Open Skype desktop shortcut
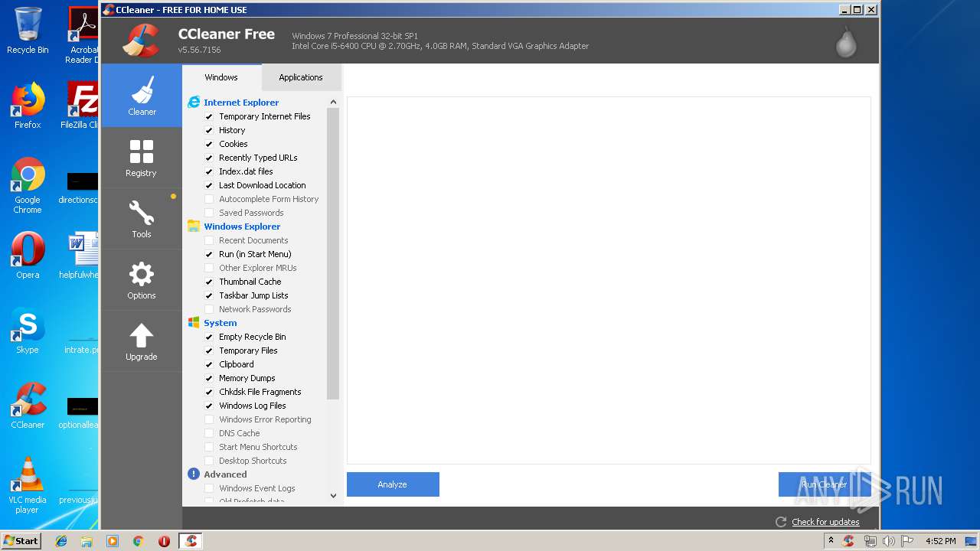This screenshot has width=980, height=551. 28,331
